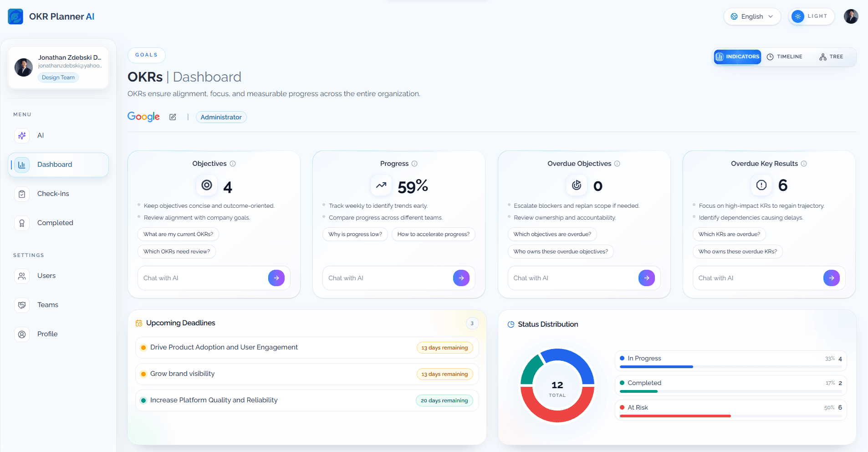Open the Profile icon in the sidebar
The width and height of the screenshot is (868, 452).
22,334
